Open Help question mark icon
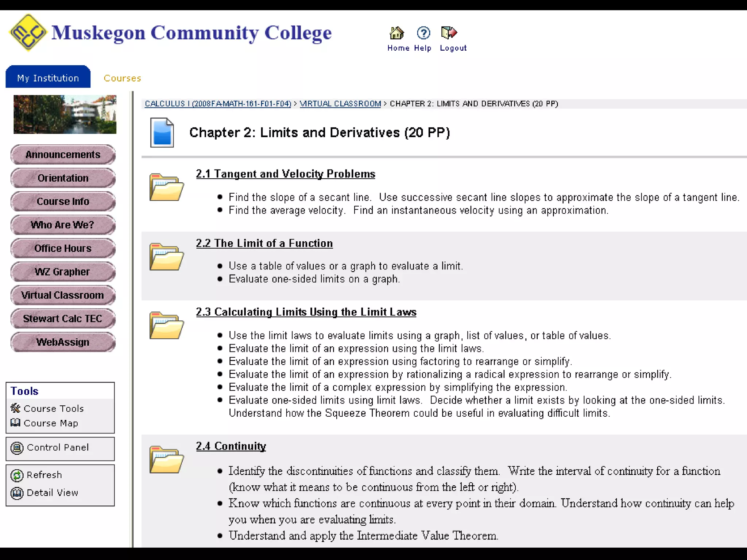 (x=423, y=33)
